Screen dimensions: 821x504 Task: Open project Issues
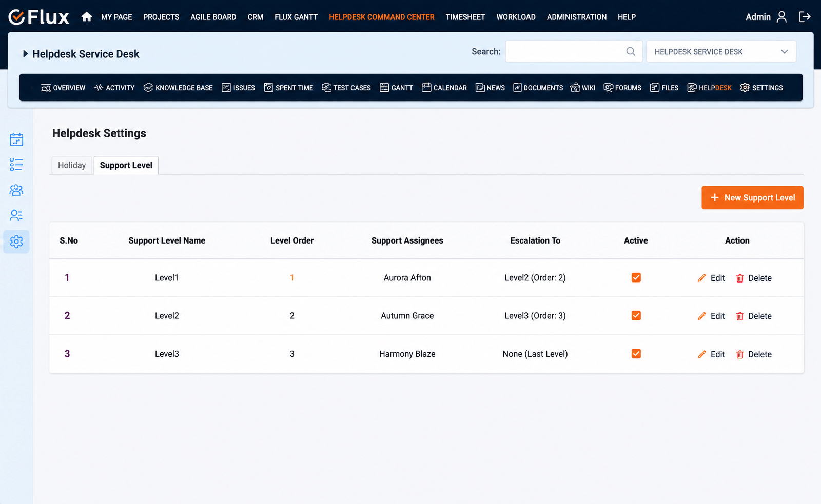pos(239,88)
